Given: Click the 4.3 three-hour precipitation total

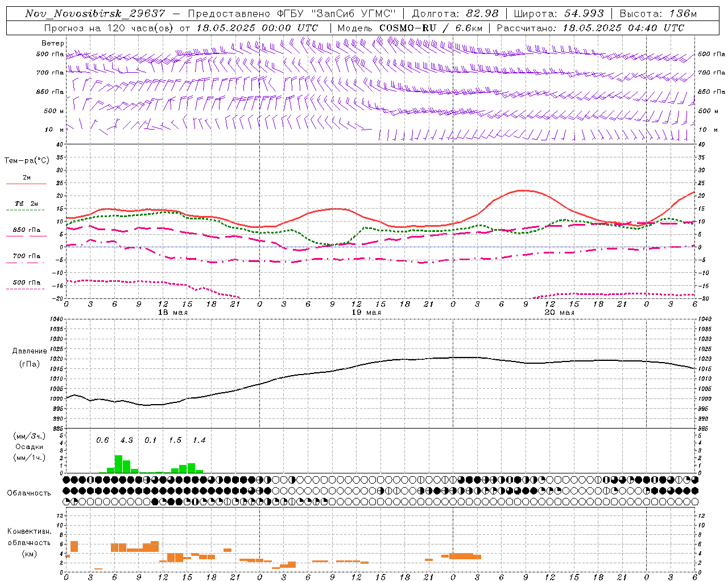Looking at the screenshot, I should pos(126,440).
